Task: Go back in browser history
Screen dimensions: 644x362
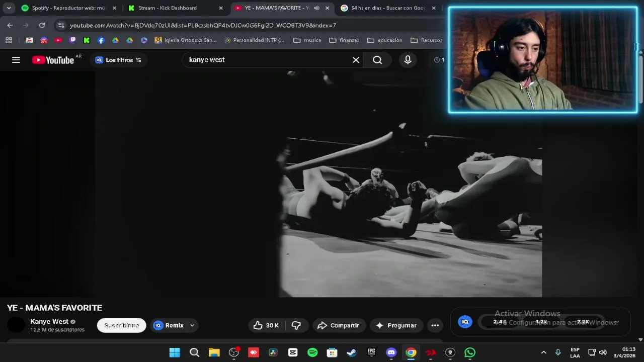Action: point(10,25)
